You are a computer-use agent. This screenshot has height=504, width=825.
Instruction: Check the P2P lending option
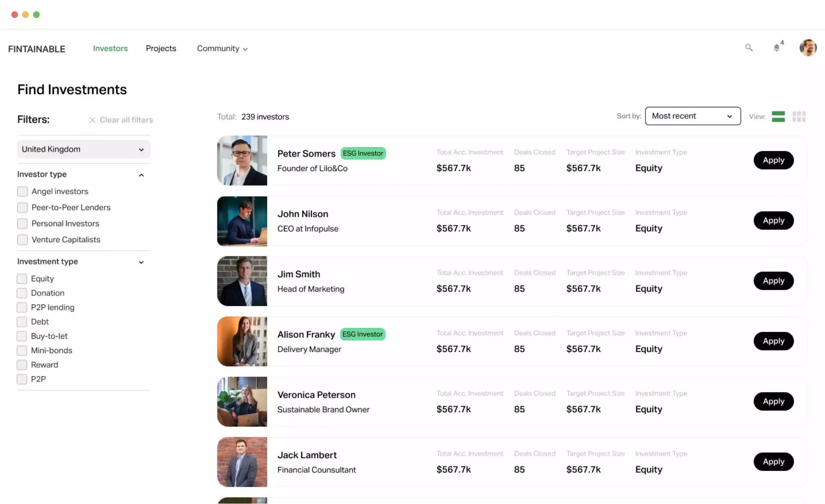pyautogui.click(x=22, y=308)
